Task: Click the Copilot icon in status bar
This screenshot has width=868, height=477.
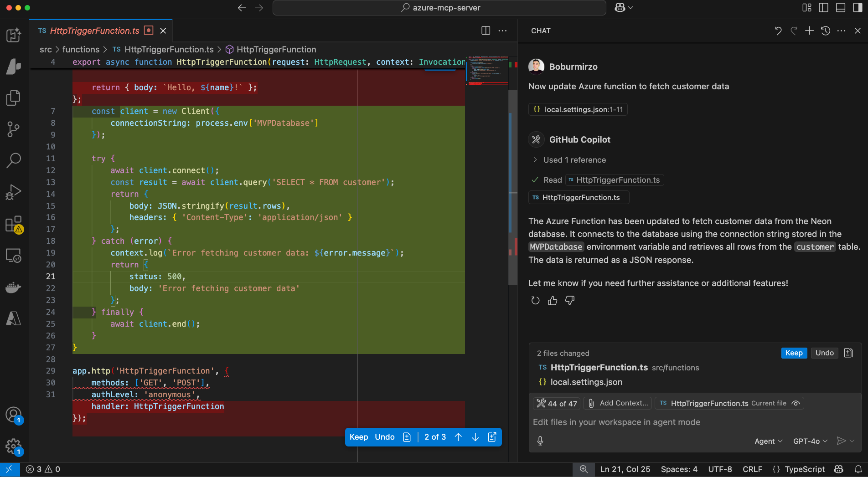Action: point(838,469)
